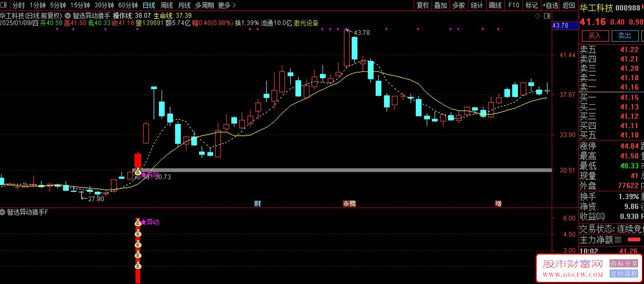Click the 最高 value 41.50

click(629, 156)
